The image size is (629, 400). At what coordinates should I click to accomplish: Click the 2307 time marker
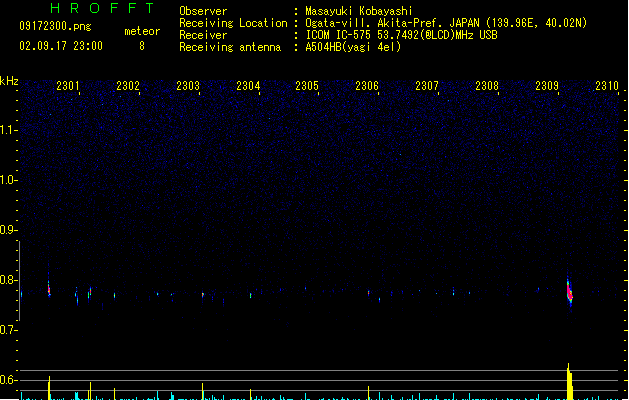tap(427, 86)
